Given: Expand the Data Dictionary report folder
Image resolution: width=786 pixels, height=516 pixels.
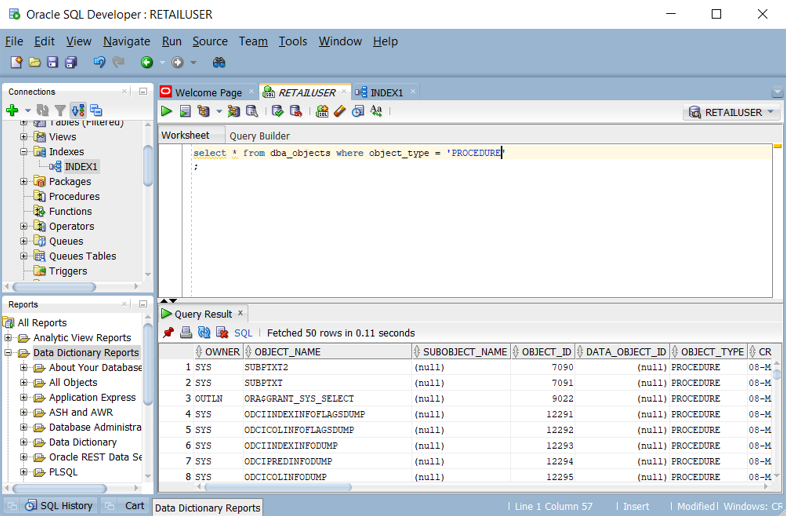Looking at the screenshot, I should click(x=24, y=442).
